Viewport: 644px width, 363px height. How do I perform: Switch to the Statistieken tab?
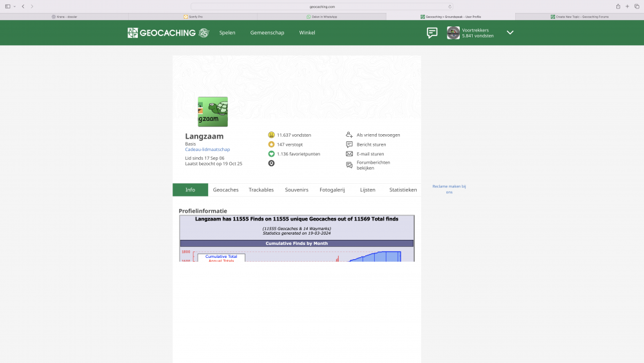click(403, 190)
